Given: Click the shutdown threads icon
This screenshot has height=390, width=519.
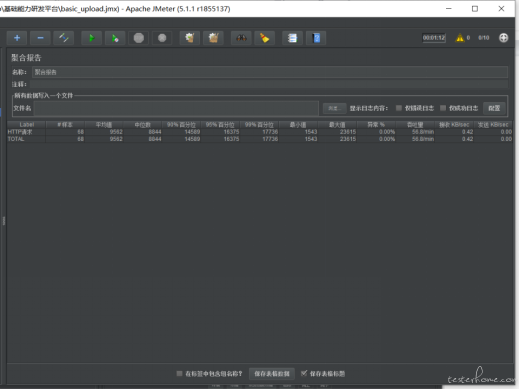Looking at the screenshot, I should click(x=162, y=38).
